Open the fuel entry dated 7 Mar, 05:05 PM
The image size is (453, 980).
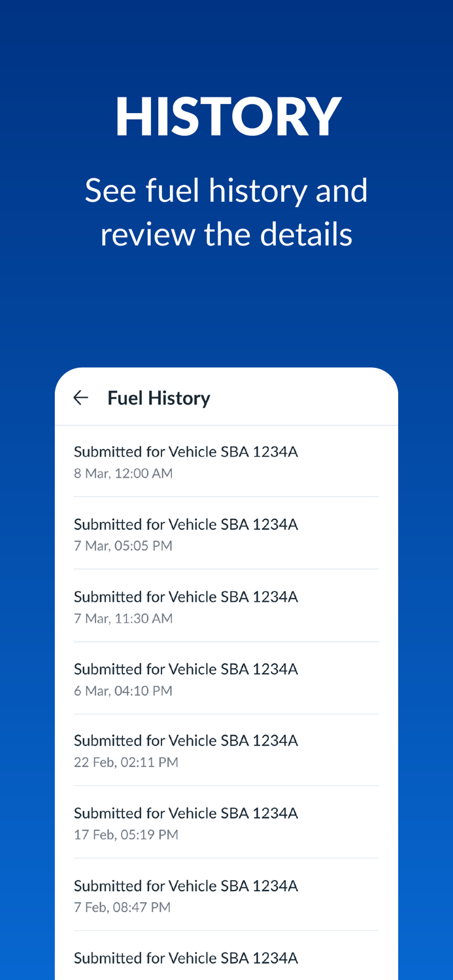186,532
